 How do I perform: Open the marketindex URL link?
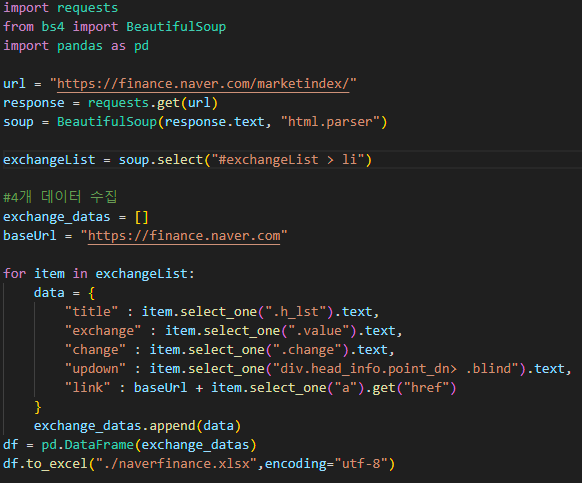(x=203, y=84)
